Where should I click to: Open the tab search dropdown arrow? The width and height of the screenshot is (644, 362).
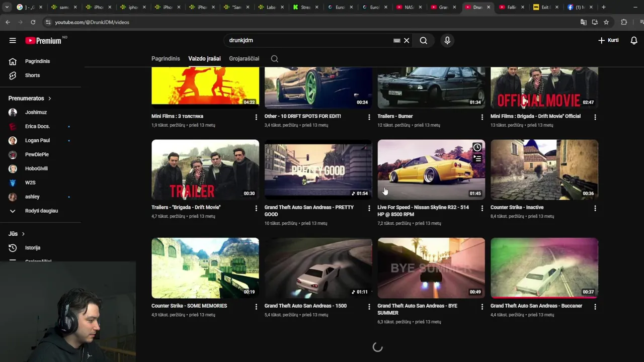[7, 7]
